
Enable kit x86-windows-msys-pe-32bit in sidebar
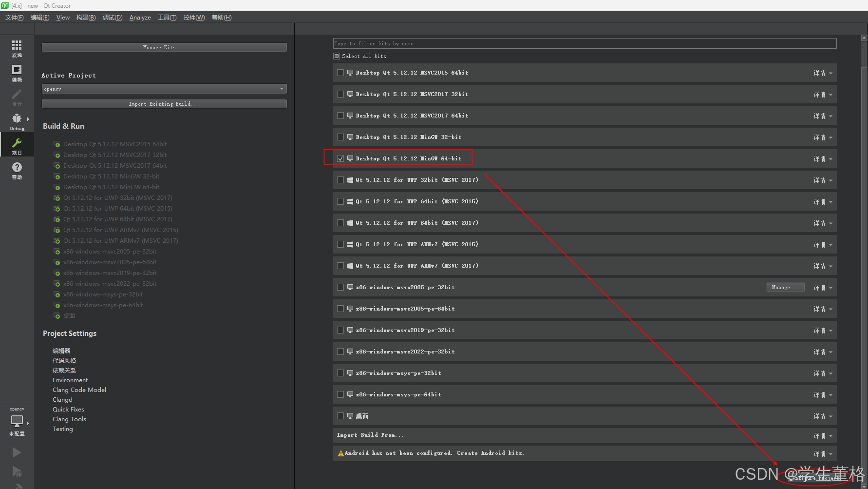pyautogui.click(x=103, y=294)
